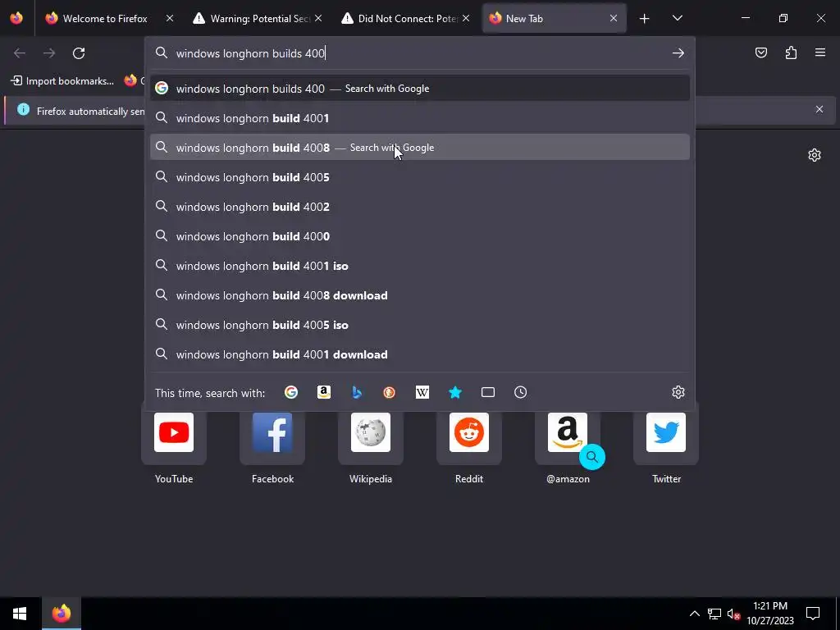The height and width of the screenshot is (630, 840).
Task: Click the go arrow in the address bar
Action: [678, 53]
